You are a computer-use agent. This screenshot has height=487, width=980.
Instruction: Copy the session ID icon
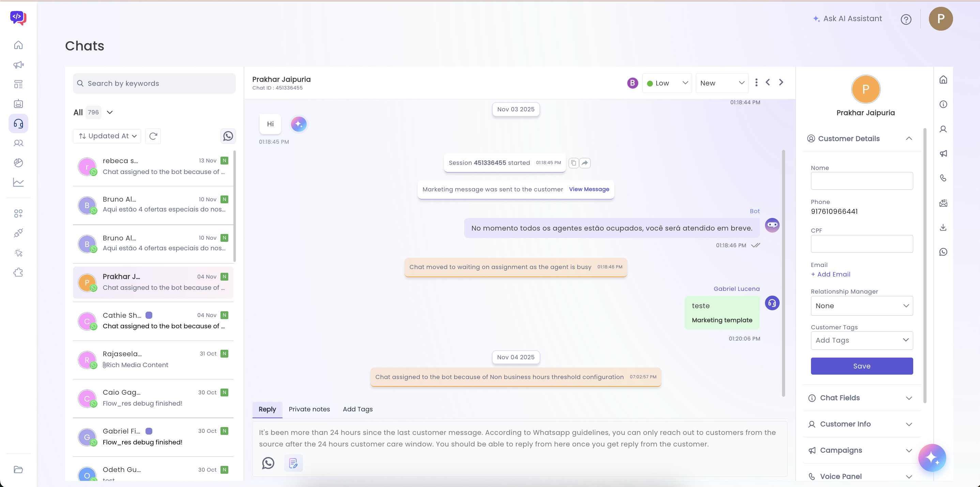573,163
